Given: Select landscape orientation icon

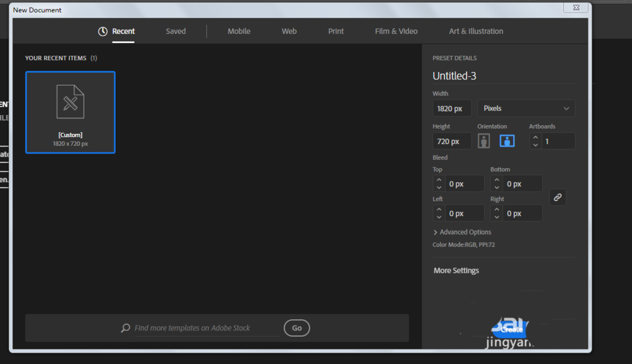Looking at the screenshot, I should (x=507, y=141).
